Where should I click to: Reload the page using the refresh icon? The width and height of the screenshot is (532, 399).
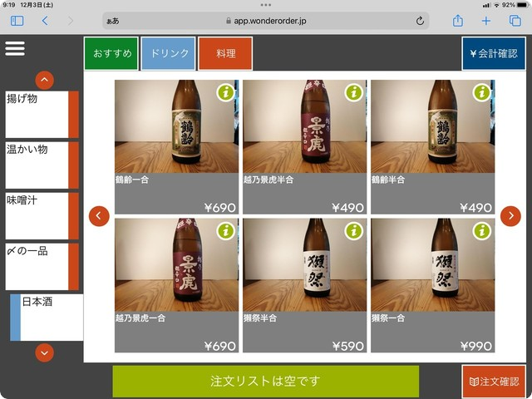(420, 21)
